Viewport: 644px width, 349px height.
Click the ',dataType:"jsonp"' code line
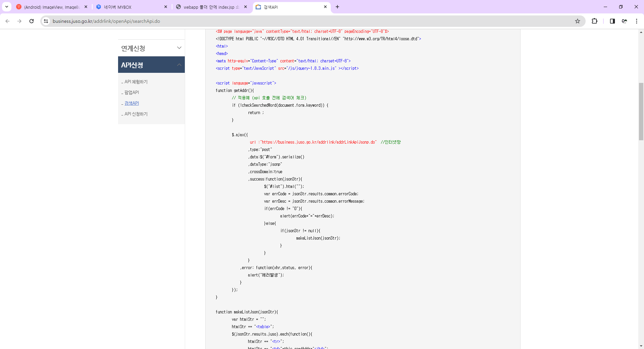[265, 164]
